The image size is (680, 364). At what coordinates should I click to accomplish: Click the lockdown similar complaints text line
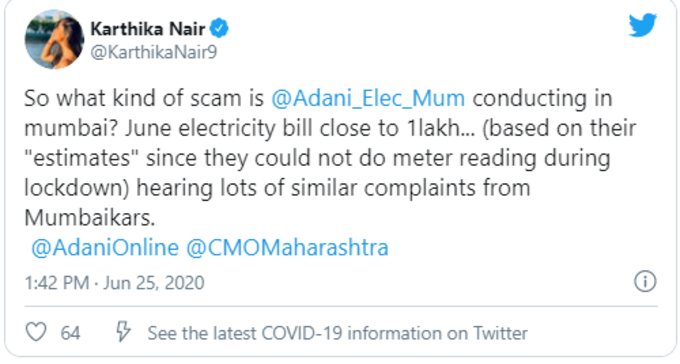277,188
